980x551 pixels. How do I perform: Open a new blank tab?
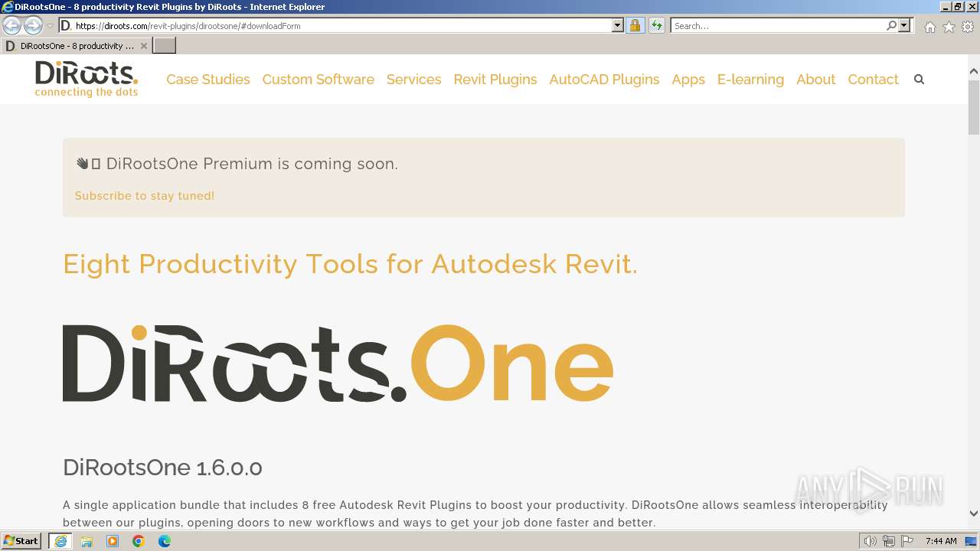pyautogui.click(x=165, y=46)
